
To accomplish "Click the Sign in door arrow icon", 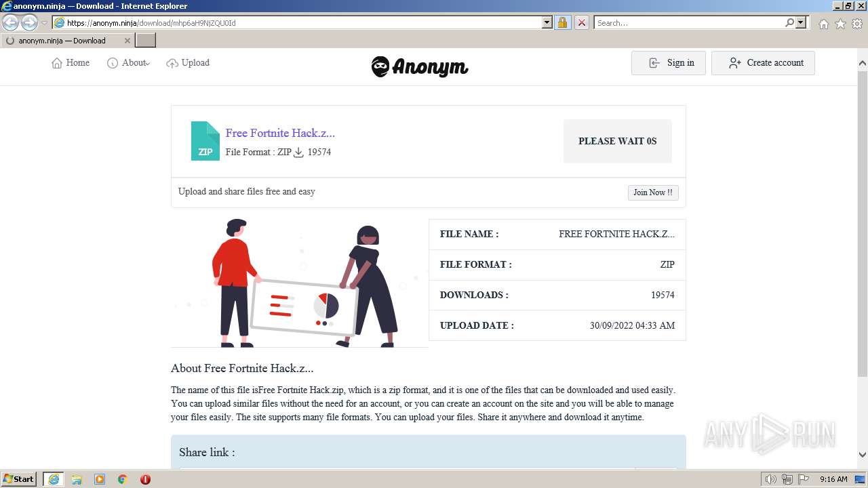I will pyautogui.click(x=654, y=63).
